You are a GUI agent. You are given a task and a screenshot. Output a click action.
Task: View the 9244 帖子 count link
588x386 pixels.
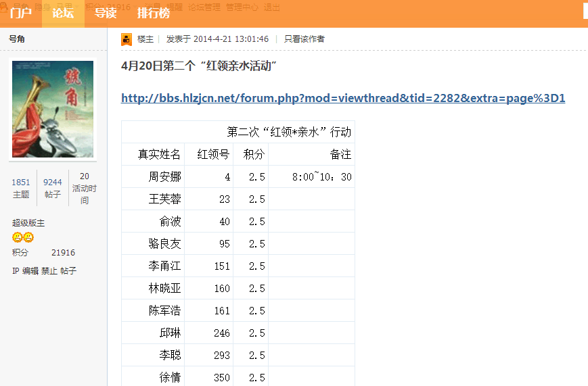pos(53,188)
